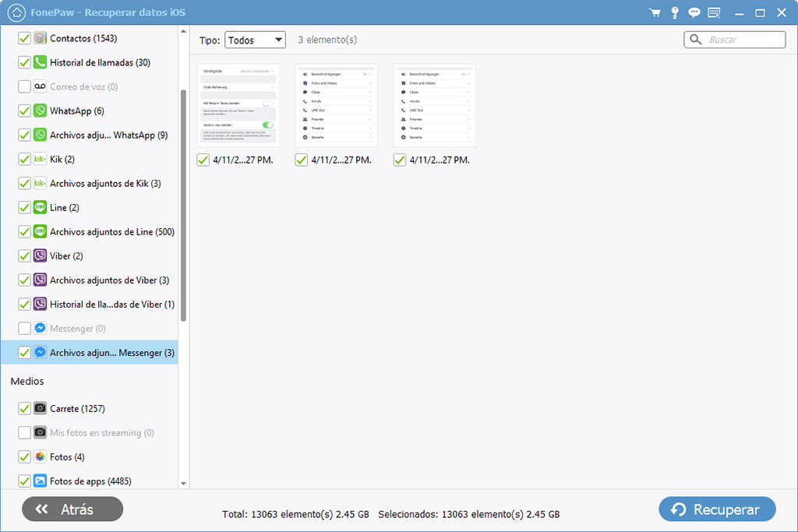This screenshot has width=798, height=532.
Task: Click the Carrete camera icon
Action: [41, 408]
